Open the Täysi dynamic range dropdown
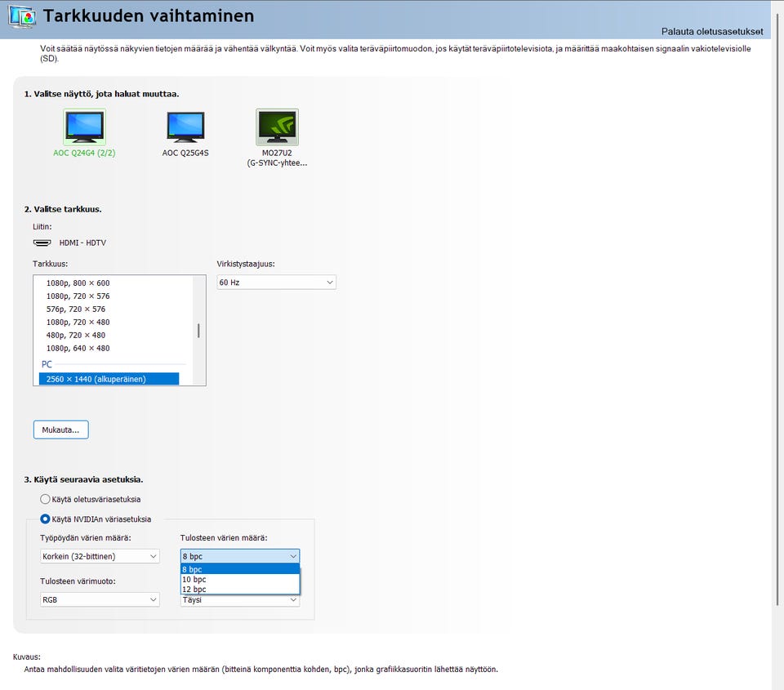This screenshot has height=690, width=784. (240, 600)
